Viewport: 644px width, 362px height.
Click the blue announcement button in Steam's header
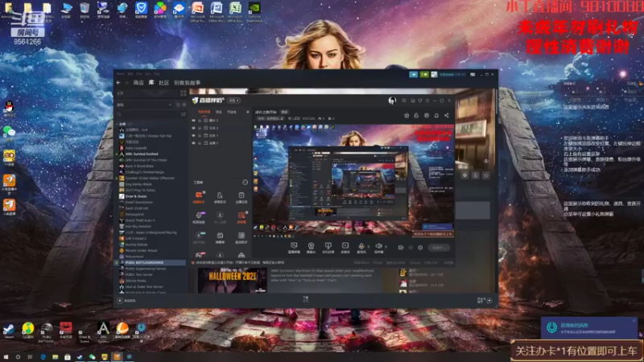(413, 74)
